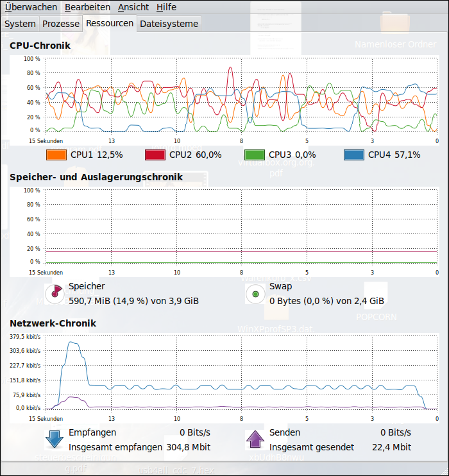Click the green Swap pie icon
Image resolution: width=449 pixels, height=476 pixels.
(x=256, y=294)
